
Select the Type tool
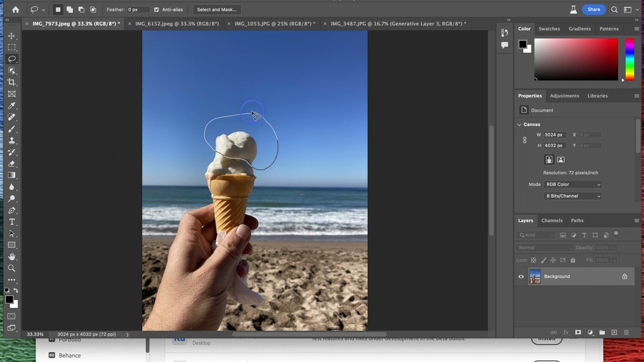tap(12, 222)
